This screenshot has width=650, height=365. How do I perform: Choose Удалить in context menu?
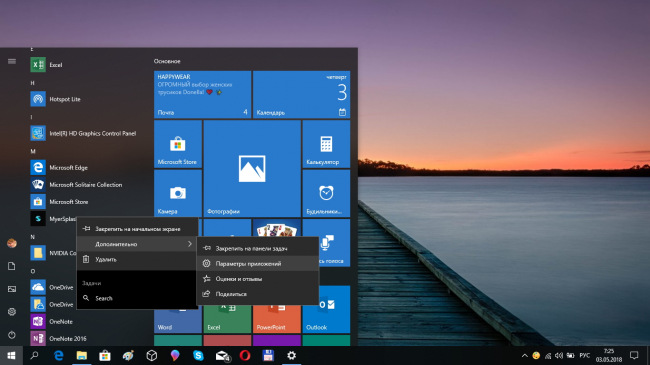pos(137,259)
